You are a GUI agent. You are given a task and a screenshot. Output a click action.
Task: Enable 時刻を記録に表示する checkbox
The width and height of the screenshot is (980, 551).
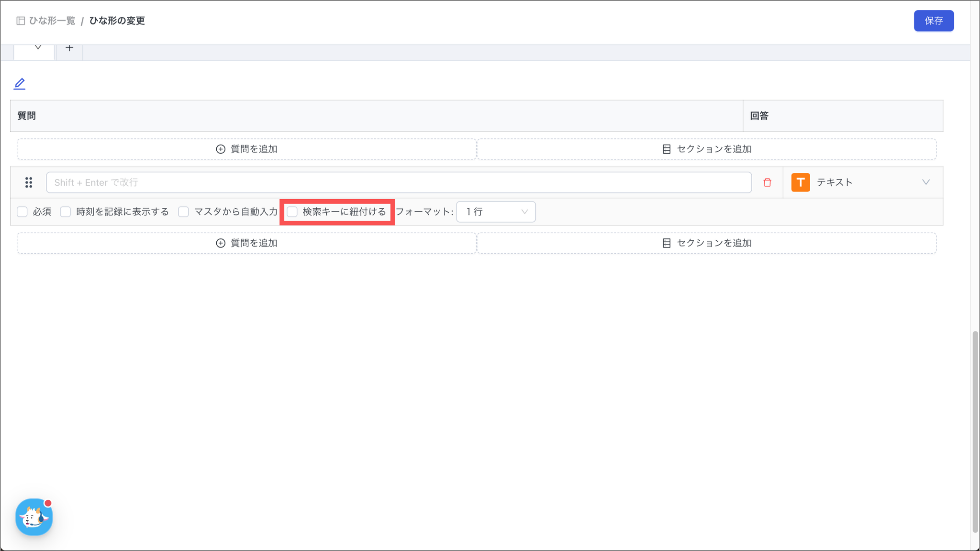(x=66, y=212)
